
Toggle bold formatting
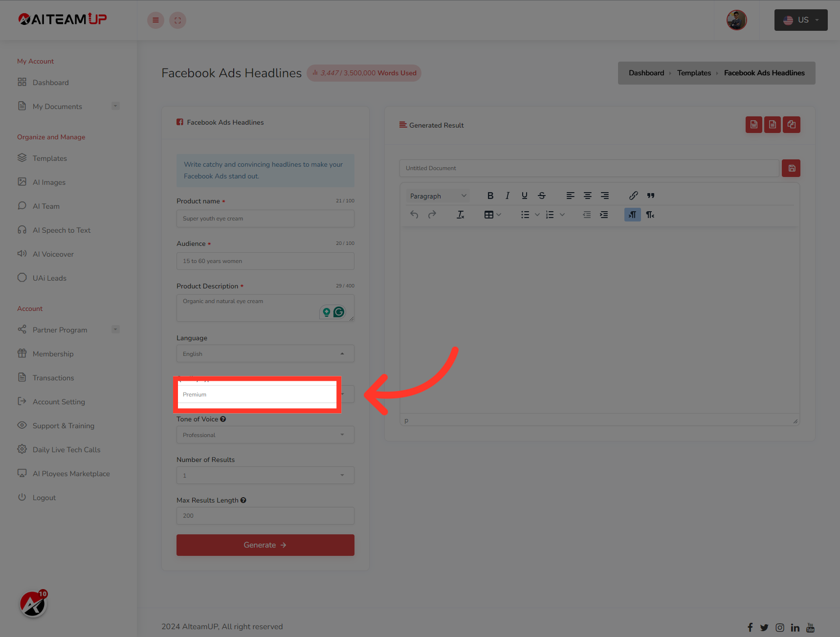(x=490, y=196)
